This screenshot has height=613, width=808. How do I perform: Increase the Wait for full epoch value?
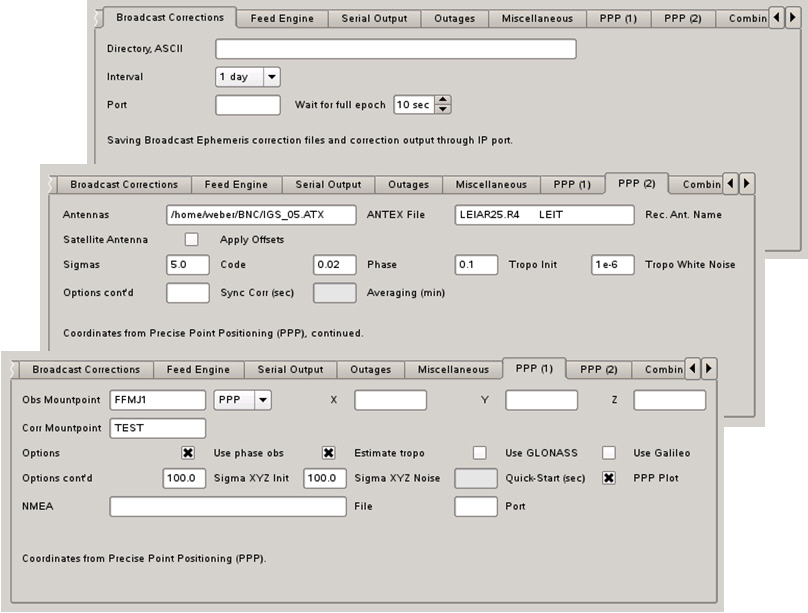point(443,100)
